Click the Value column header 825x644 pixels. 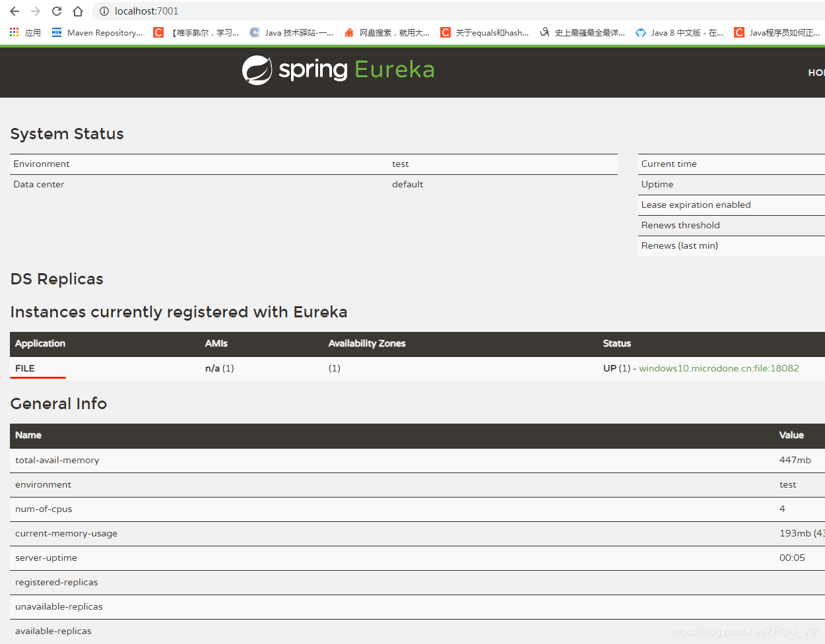(791, 435)
